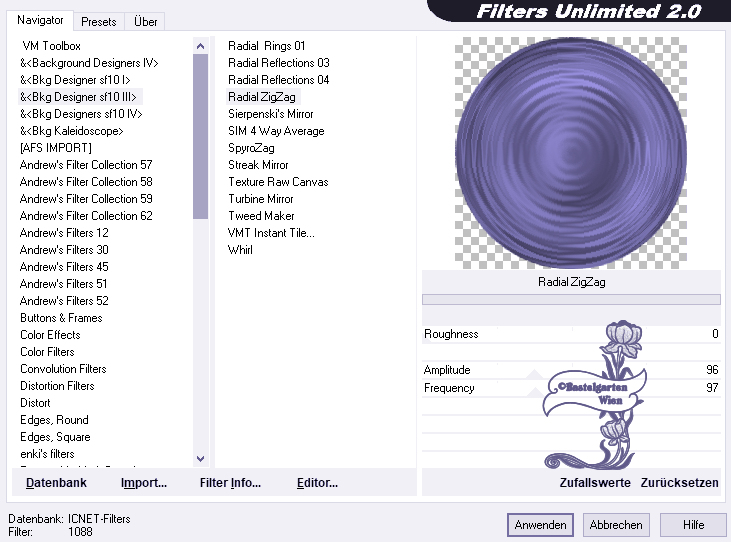This screenshot has width=731, height=542.
Task: Select Andrew's Filters 12
Action: click(64, 233)
